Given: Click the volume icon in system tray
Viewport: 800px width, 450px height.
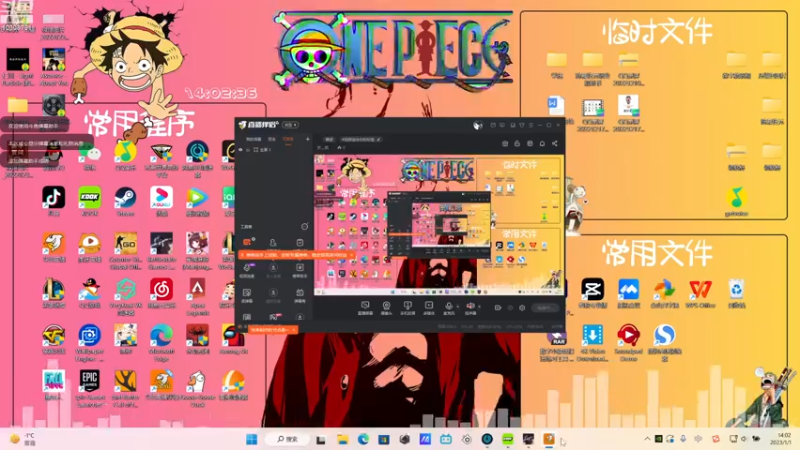Looking at the screenshot, I should pyautogui.click(x=744, y=439).
